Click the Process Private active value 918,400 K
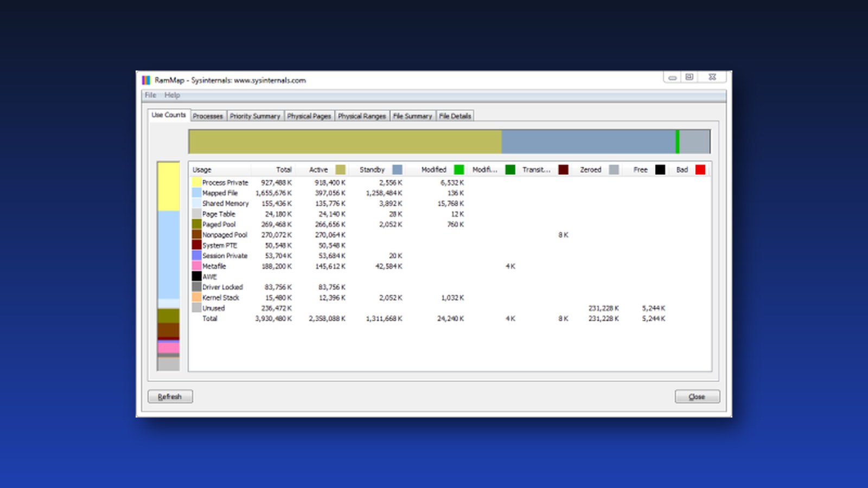868x488 pixels. coord(330,183)
